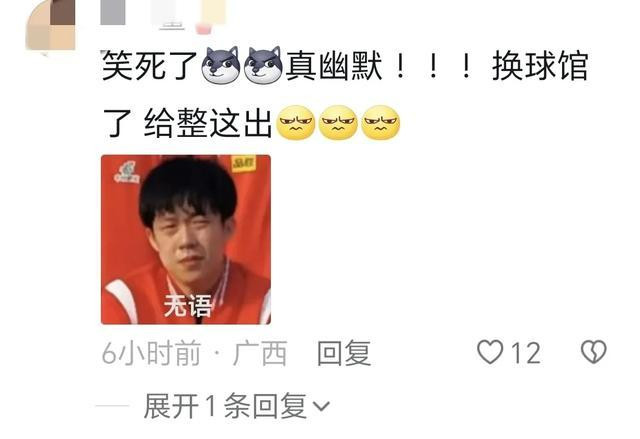Tap the broken heart dislike icon
The width and height of the screenshot is (640, 439).
click(x=594, y=352)
